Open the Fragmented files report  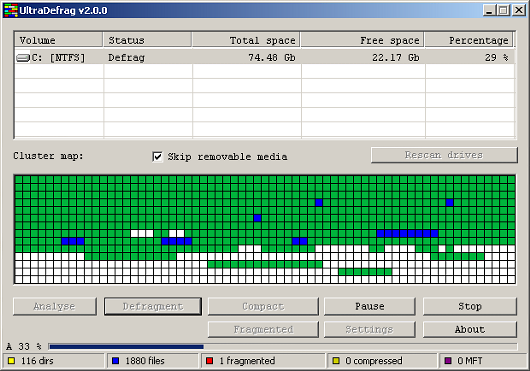(263, 329)
